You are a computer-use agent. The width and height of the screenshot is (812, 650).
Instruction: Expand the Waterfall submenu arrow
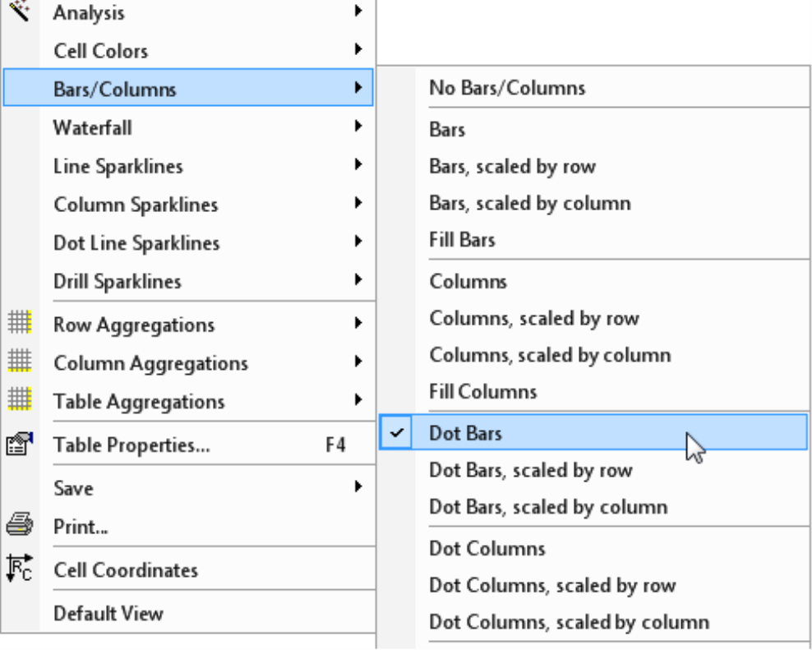[358, 126]
